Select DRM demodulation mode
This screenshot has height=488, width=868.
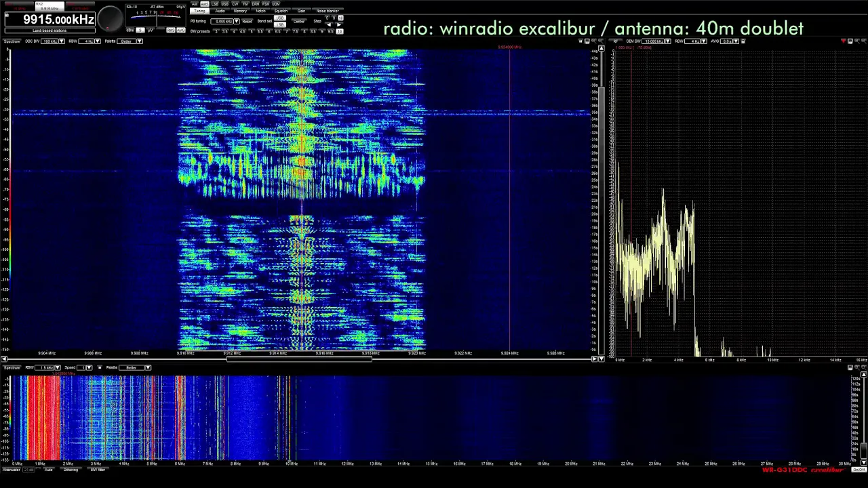coord(256,3)
